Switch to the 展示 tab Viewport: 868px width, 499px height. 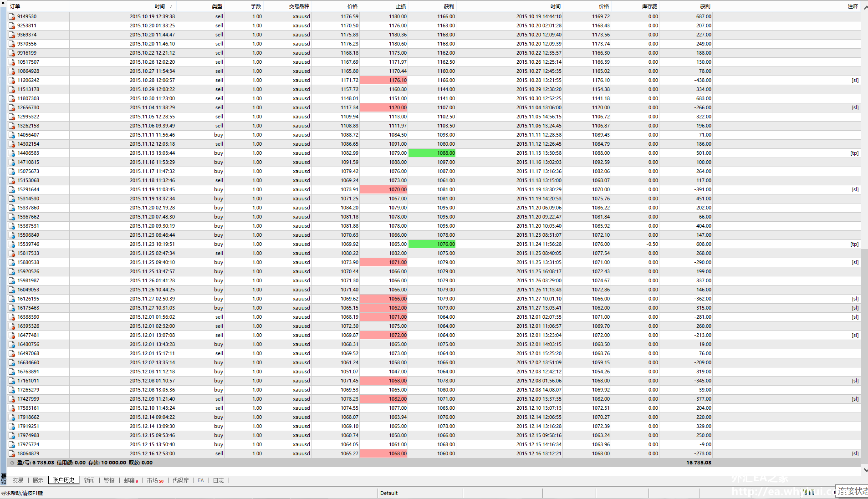38,480
